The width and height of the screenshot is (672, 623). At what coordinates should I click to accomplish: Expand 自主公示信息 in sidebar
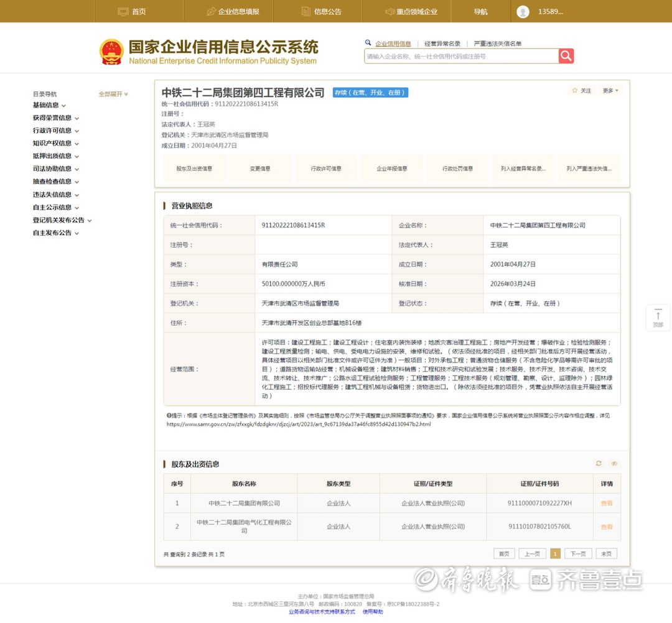tap(56, 207)
